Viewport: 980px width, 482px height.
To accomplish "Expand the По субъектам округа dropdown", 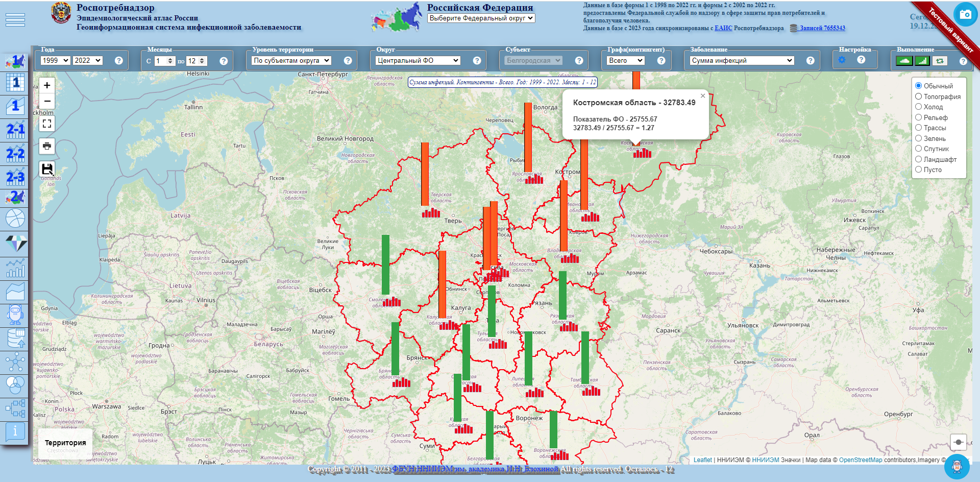I will click(291, 60).
